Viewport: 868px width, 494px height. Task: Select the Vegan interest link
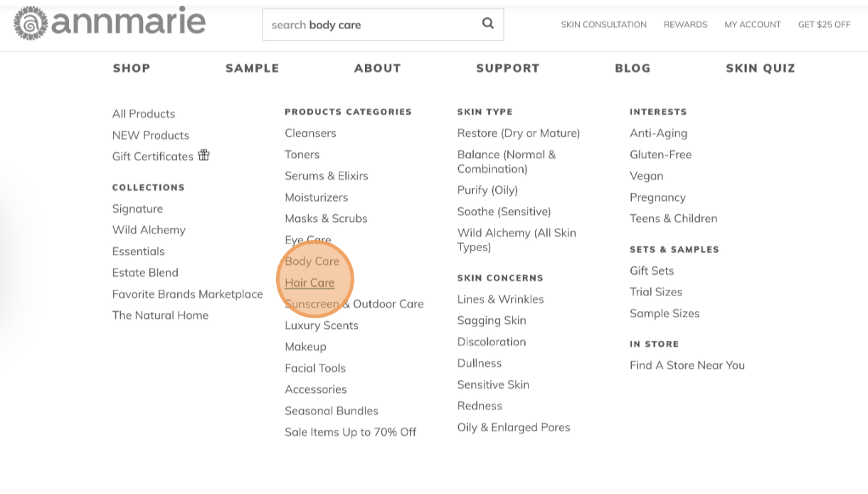point(647,176)
